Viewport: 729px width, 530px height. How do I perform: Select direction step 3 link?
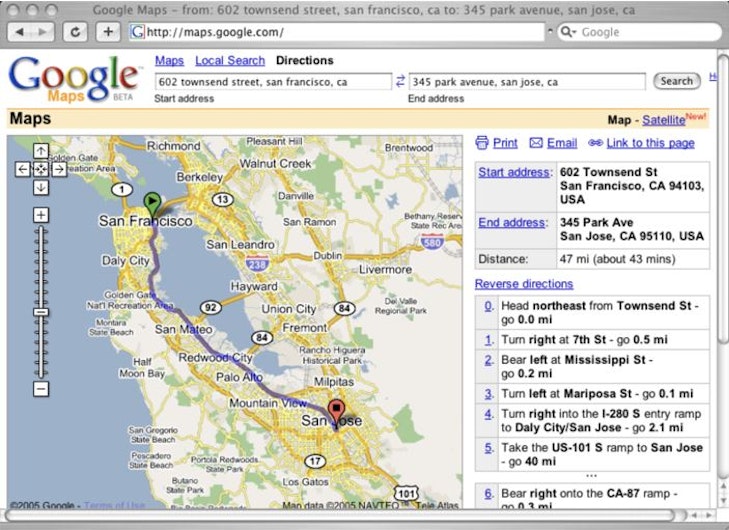click(488, 394)
